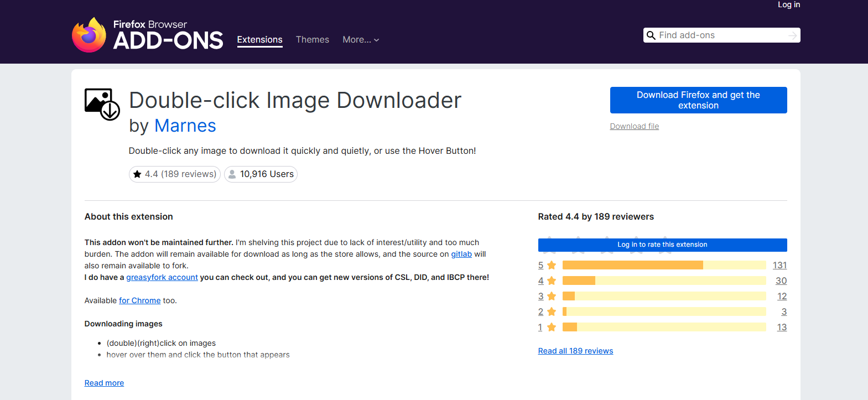Click the search magnifier icon
This screenshot has height=400, width=868.
point(651,35)
